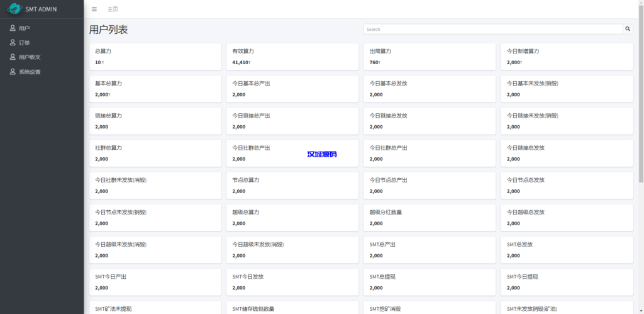Click the person icon beside 订单
The height and width of the screenshot is (314, 644).
coord(13,43)
